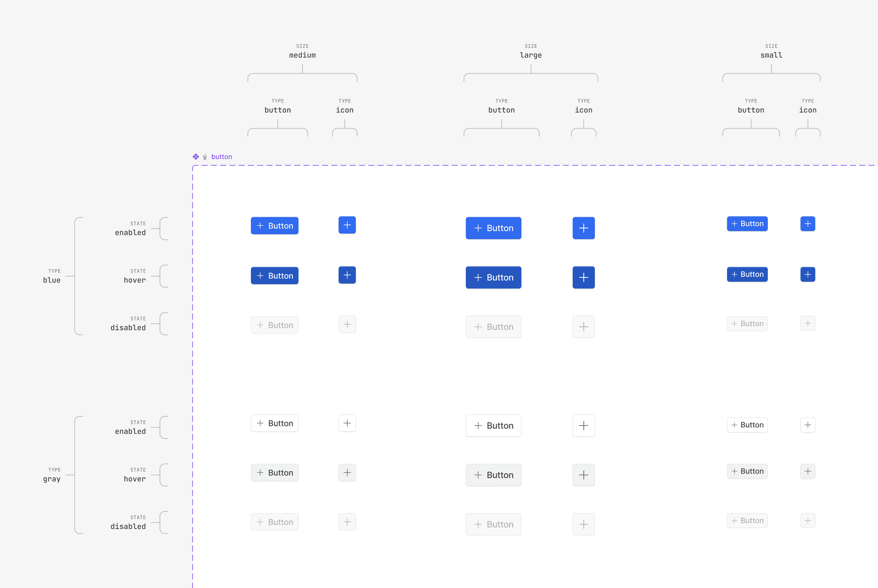Select the small blue enabled plus icon variant
Image resolution: width=878 pixels, height=588 pixels.
pyautogui.click(x=808, y=224)
